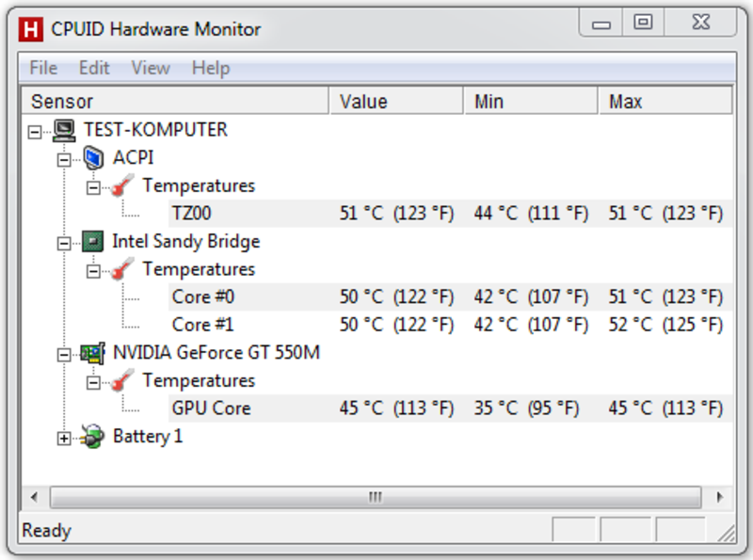Image resolution: width=753 pixels, height=560 pixels.
Task: Click thermometer icon under Intel Sandy Bridge
Action: pos(122,269)
